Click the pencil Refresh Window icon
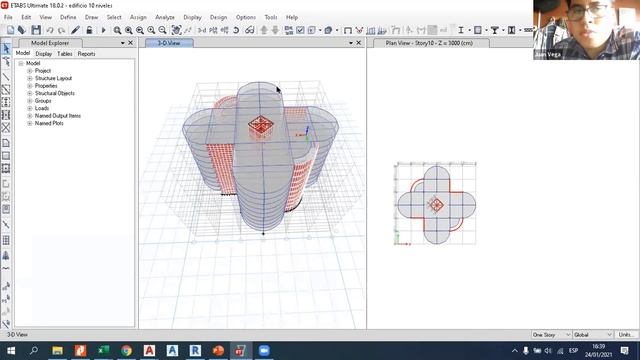The width and height of the screenshot is (640, 360). pyautogui.click(x=76, y=30)
